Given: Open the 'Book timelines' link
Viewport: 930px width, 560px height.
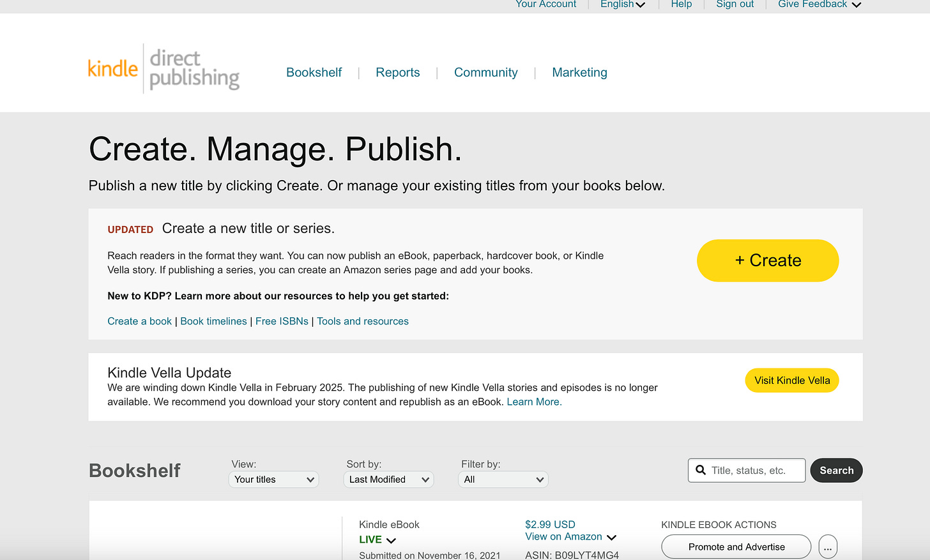Looking at the screenshot, I should pos(213,321).
